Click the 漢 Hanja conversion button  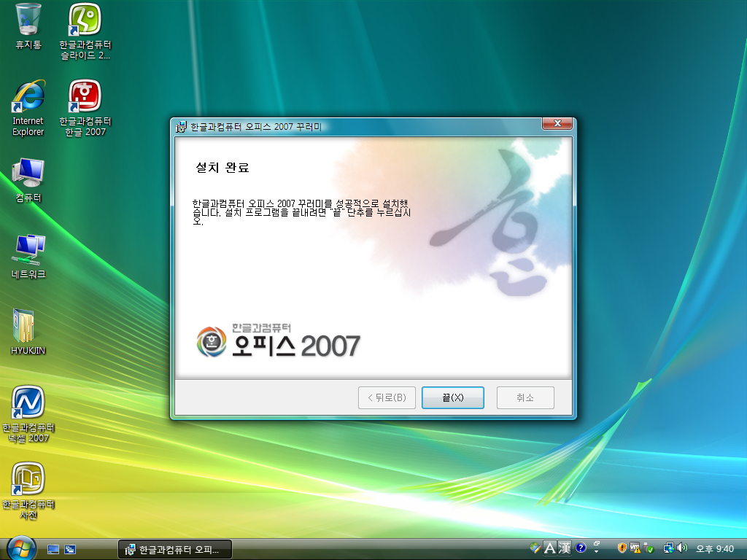point(565,548)
